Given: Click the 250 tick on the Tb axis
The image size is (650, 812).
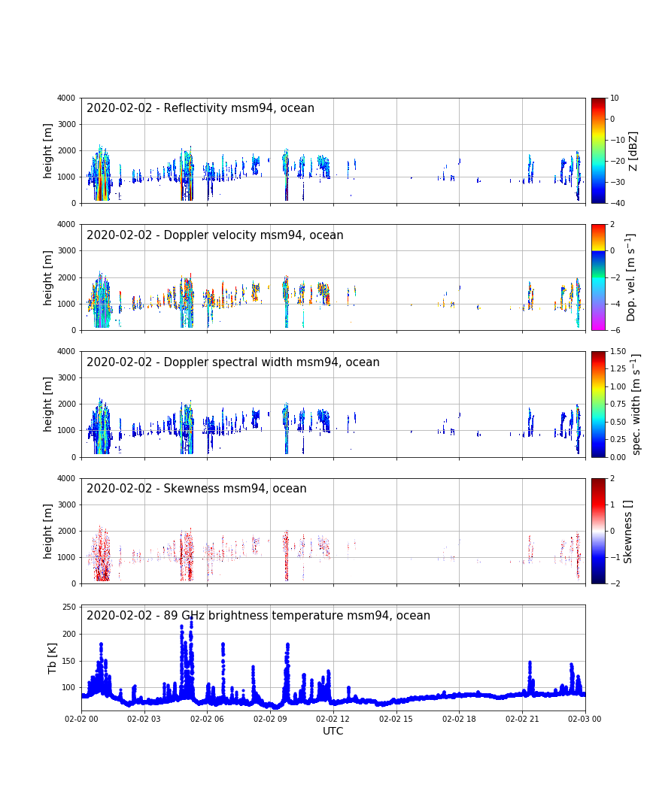Looking at the screenshot, I should tap(68, 607).
